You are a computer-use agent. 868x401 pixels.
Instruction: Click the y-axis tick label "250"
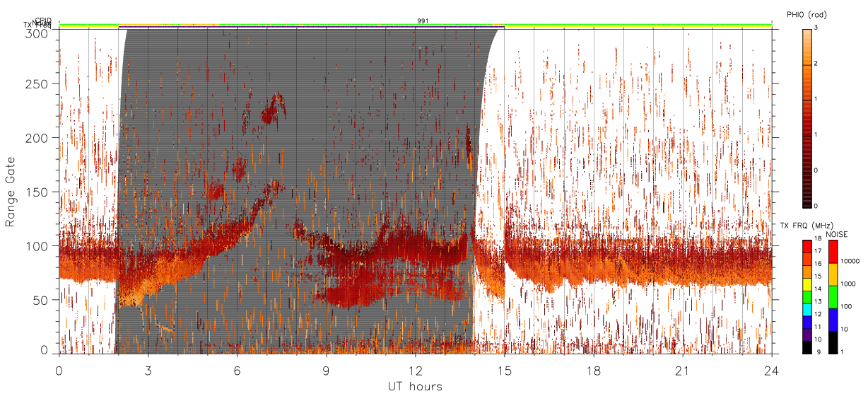pyautogui.click(x=37, y=84)
